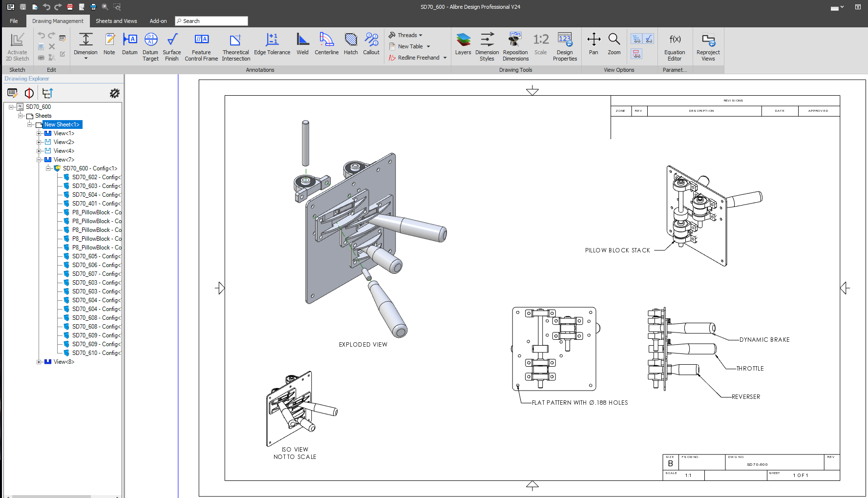The height and width of the screenshot is (498, 868).
Task: Open the Equation Editor
Action: click(675, 47)
